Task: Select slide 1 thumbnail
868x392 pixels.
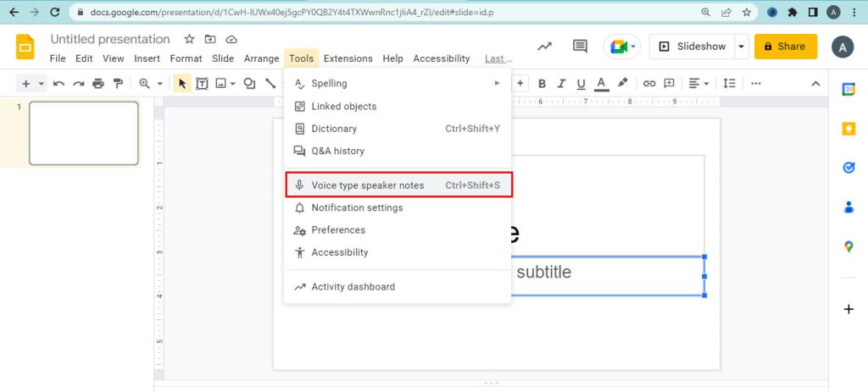Action: pos(83,133)
